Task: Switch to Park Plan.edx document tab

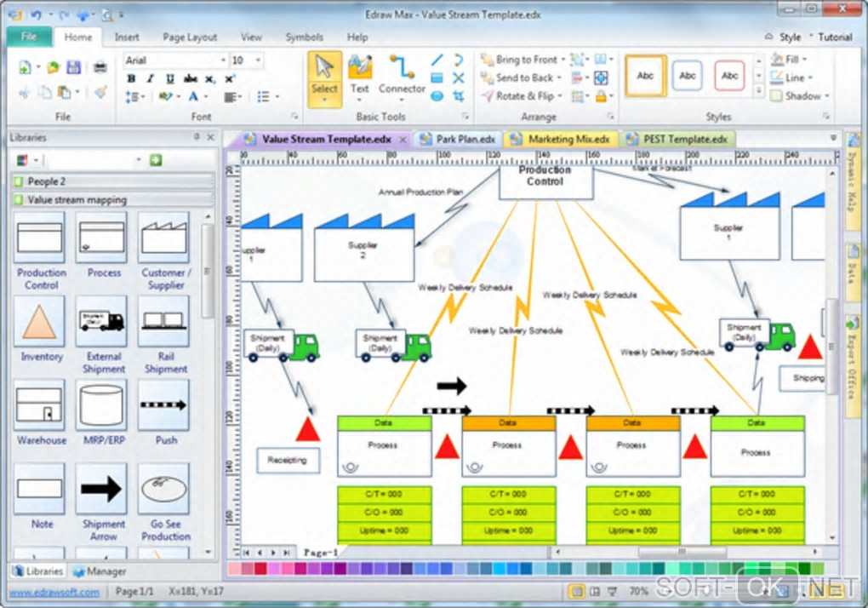Action: (459, 139)
